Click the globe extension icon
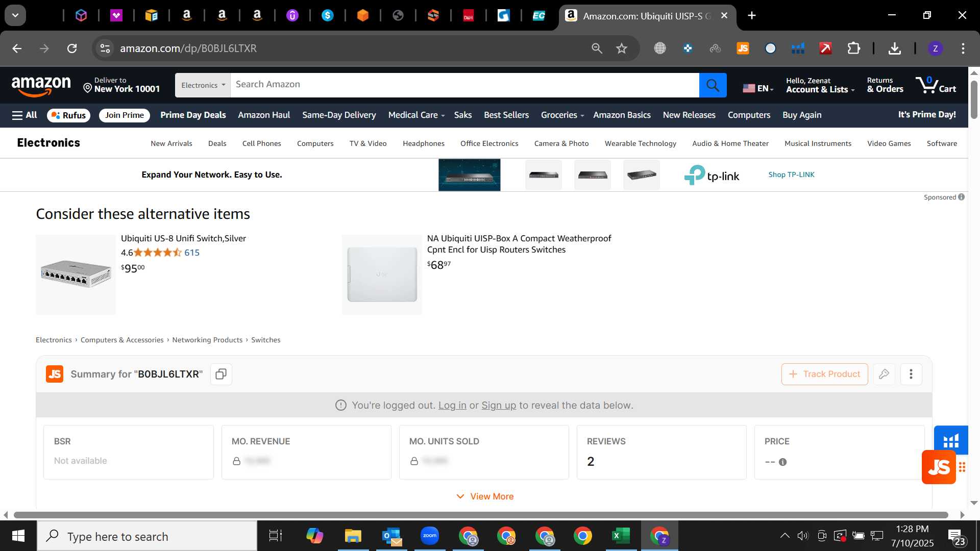 (x=660, y=48)
